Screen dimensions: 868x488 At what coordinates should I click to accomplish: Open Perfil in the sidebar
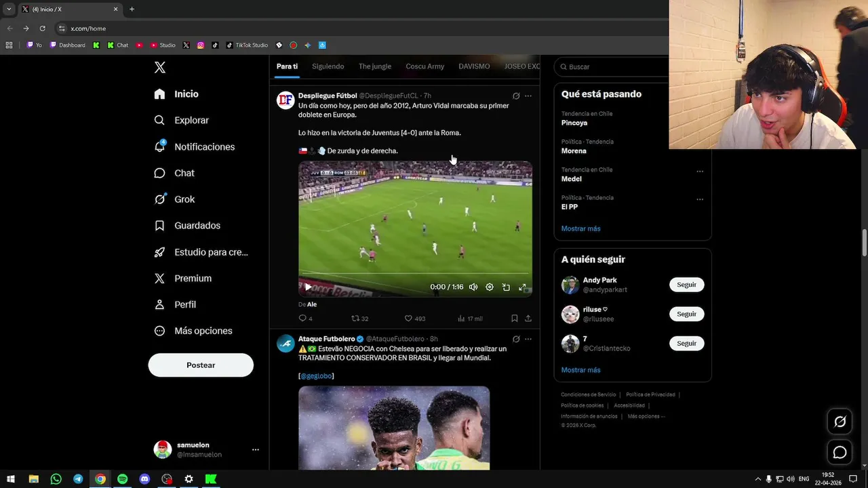pyautogui.click(x=175, y=304)
